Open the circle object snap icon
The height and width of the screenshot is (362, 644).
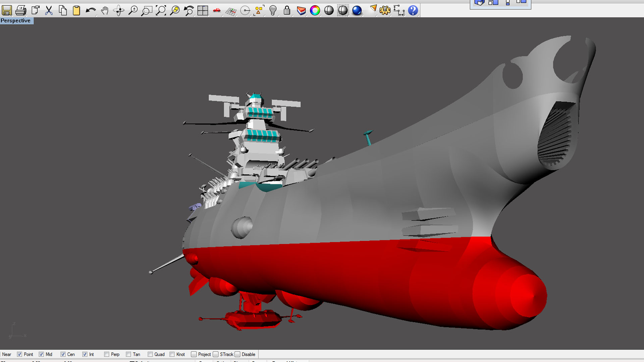245,10
